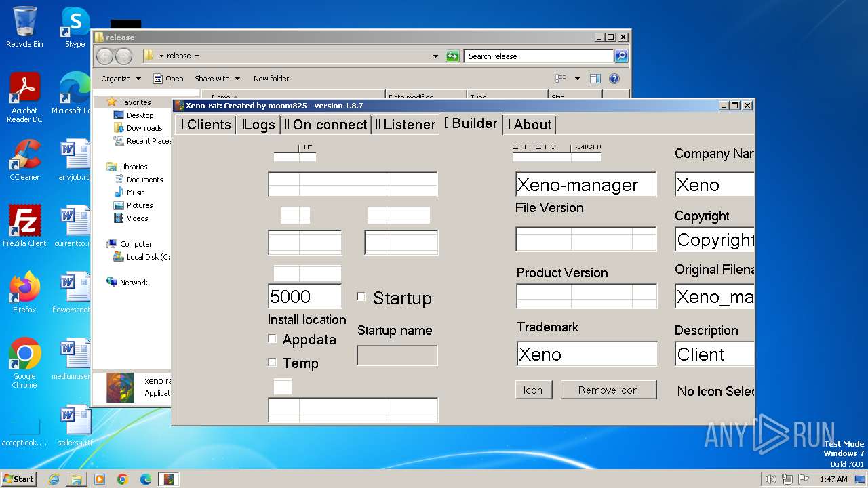Screen dimensions: 868x488
Task: Open Skype desktop shortcut
Action: coord(75,27)
